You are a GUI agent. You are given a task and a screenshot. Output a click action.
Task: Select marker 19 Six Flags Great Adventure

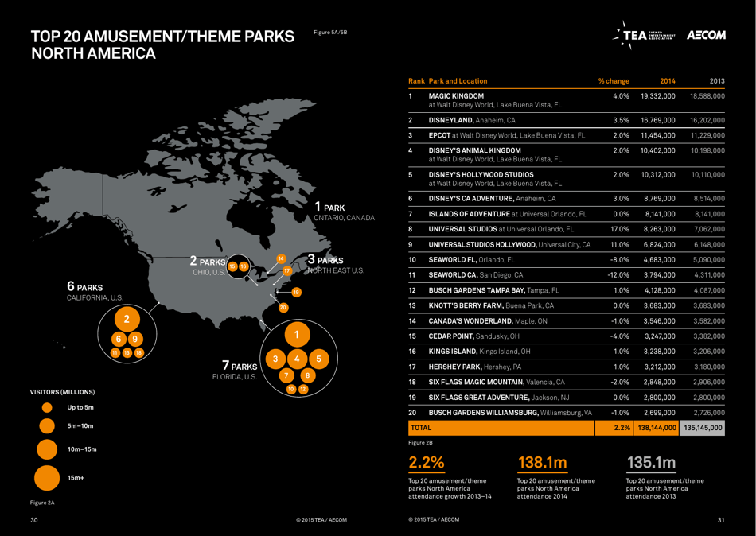tap(295, 292)
